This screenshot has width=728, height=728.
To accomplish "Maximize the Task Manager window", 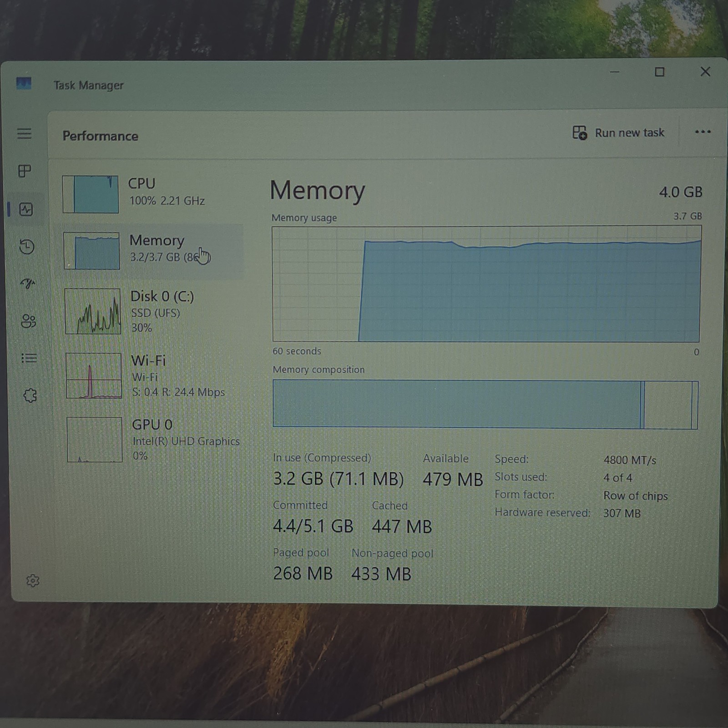I will 659,72.
